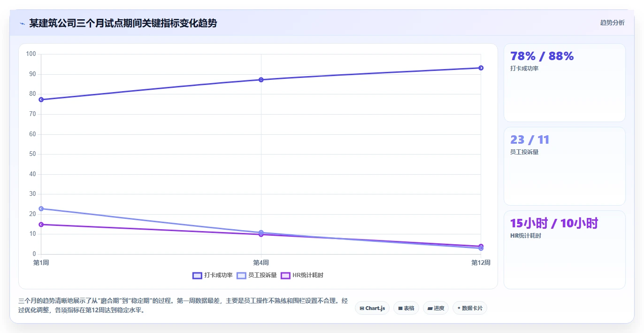Click the 员工投诉量 data point at 第4周
644x333 pixels.
point(261,232)
